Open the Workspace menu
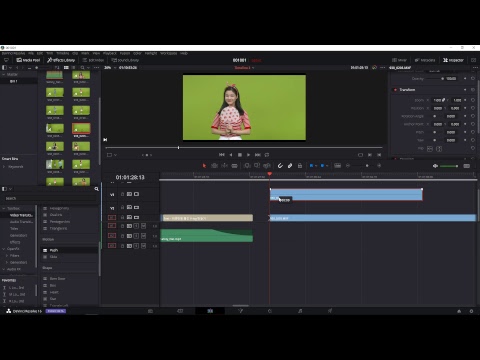This screenshot has width=480, height=360. [169, 53]
